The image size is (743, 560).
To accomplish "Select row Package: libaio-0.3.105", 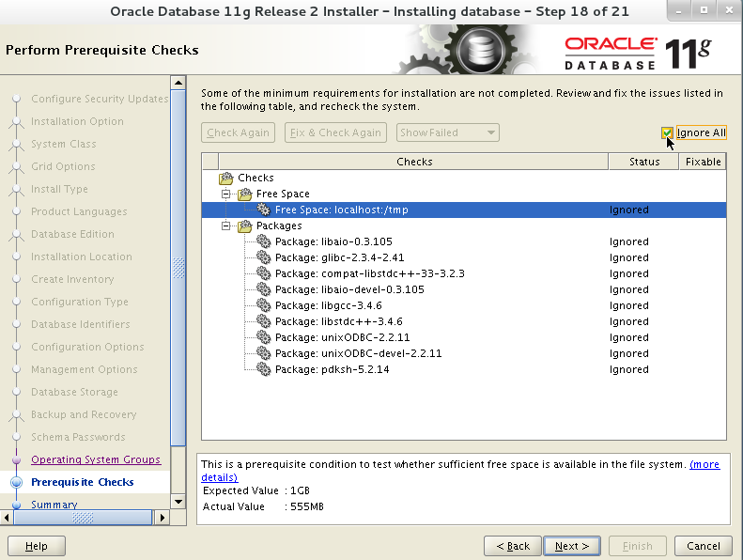I will coord(464,241).
